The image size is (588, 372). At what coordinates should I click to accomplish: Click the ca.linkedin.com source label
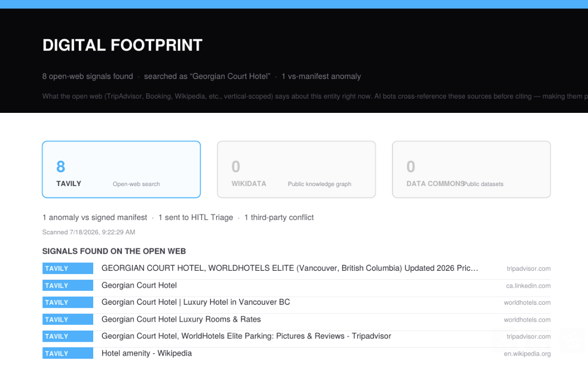[528, 286]
